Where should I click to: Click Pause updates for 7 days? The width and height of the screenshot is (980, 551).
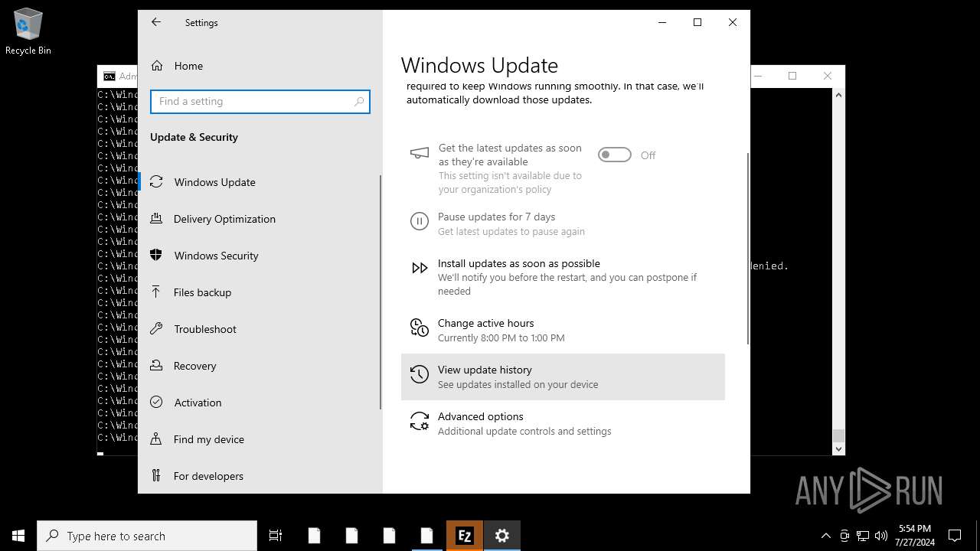tap(496, 217)
